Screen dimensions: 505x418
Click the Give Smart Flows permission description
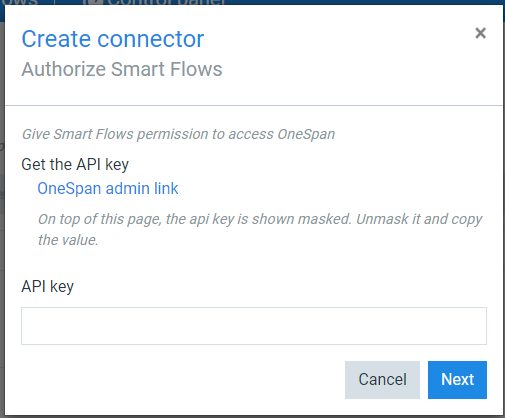point(178,134)
